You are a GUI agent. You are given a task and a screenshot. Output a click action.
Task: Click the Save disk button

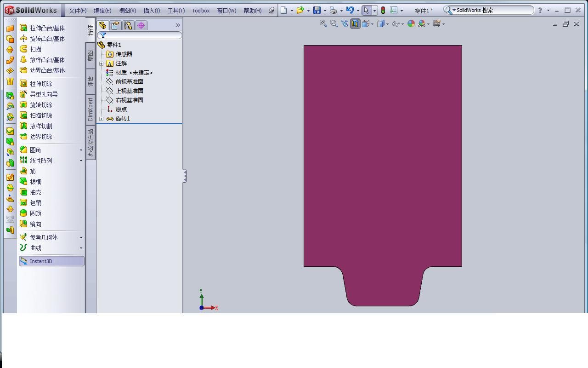[x=317, y=10]
